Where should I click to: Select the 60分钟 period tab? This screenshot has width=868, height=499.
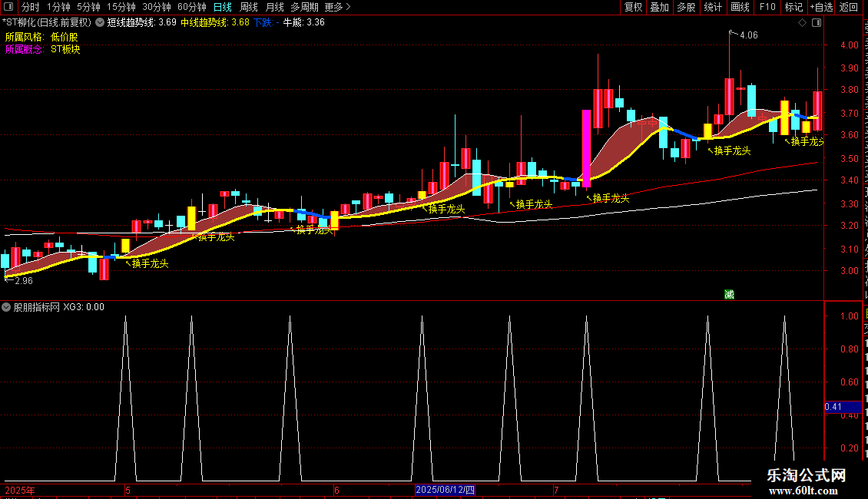coord(192,7)
